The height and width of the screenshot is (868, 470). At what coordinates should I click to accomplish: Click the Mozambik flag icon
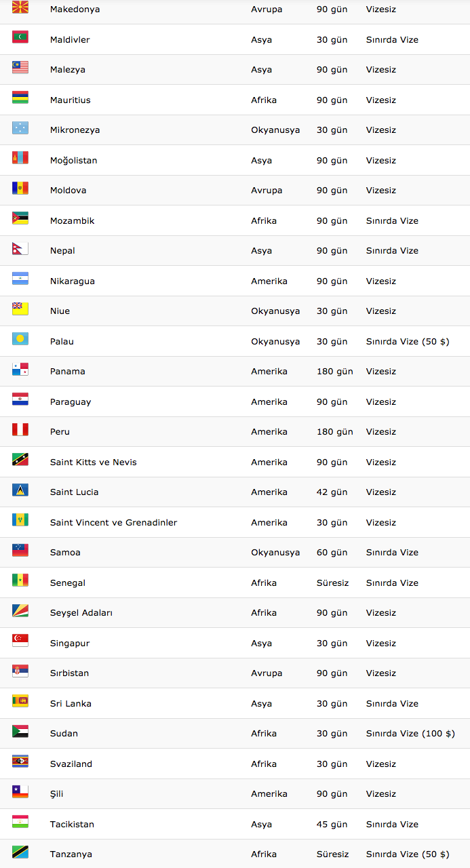pos(20,218)
